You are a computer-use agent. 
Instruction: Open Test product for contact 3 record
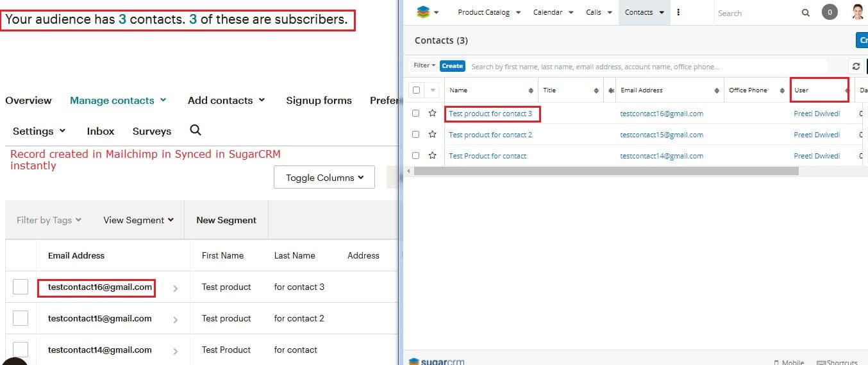[x=490, y=114]
